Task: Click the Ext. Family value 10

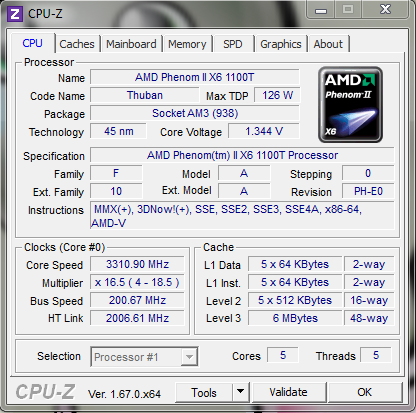Action: 116,191
